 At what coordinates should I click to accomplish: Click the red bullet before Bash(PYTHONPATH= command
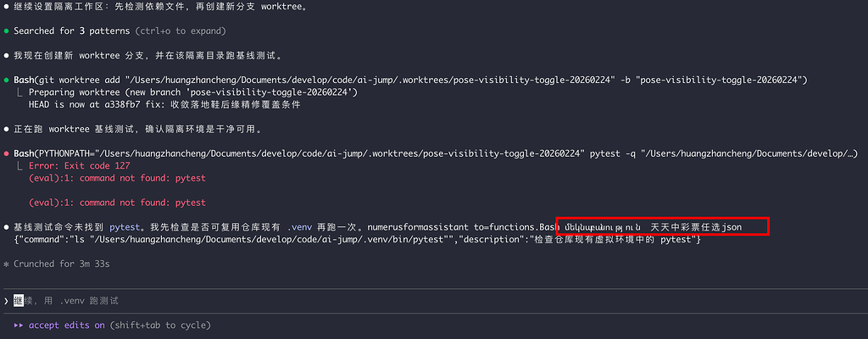(x=6, y=153)
